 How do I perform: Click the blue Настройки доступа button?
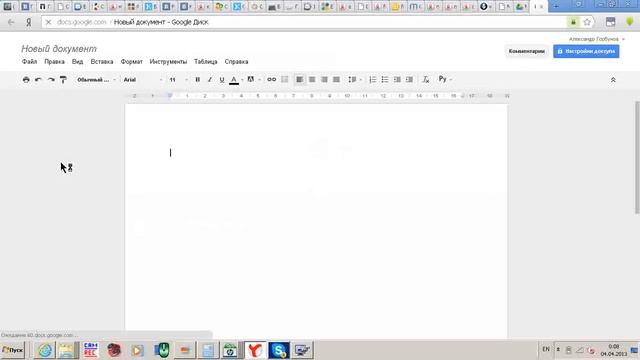click(x=586, y=51)
